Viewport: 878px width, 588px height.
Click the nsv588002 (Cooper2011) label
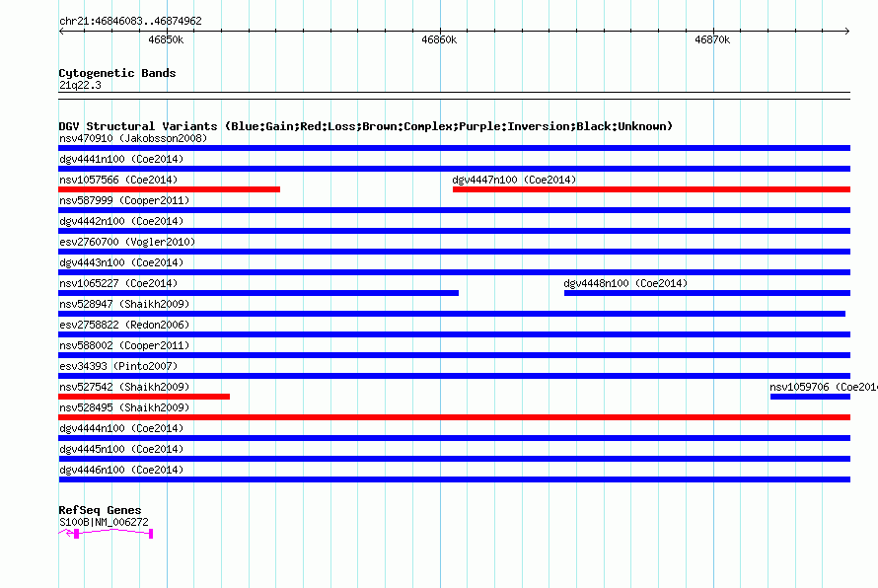coord(124,345)
